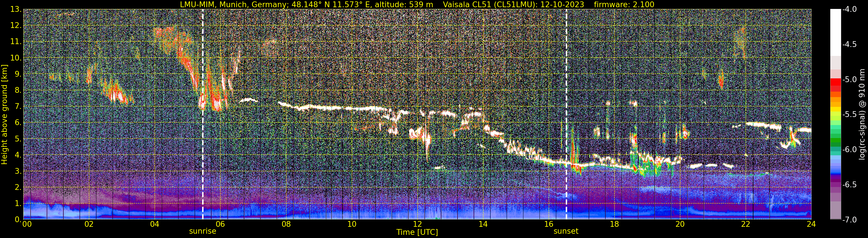Click the white dashed sunrise marker line

(x=202, y=114)
